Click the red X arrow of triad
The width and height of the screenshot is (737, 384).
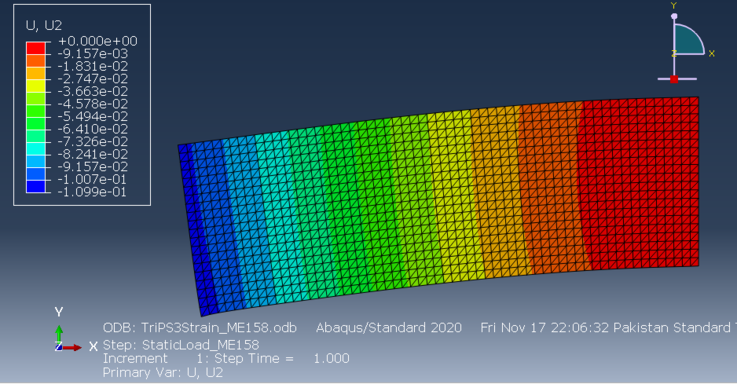pos(72,348)
